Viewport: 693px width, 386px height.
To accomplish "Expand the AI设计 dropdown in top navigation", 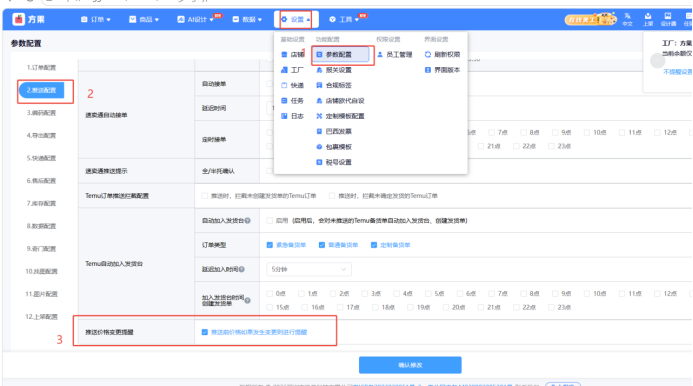I will pyautogui.click(x=196, y=19).
